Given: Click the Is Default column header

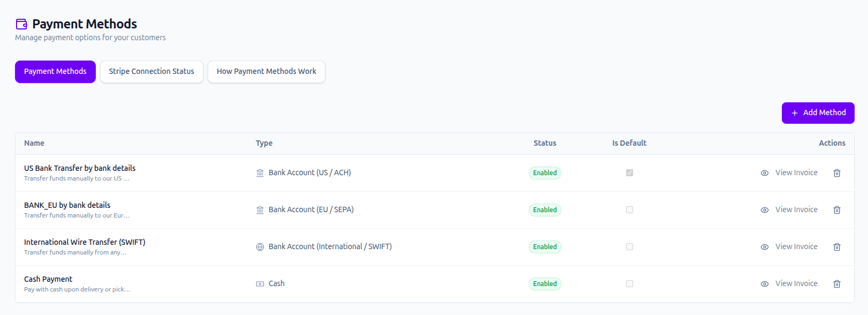Looking at the screenshot, I should point(629,143).
